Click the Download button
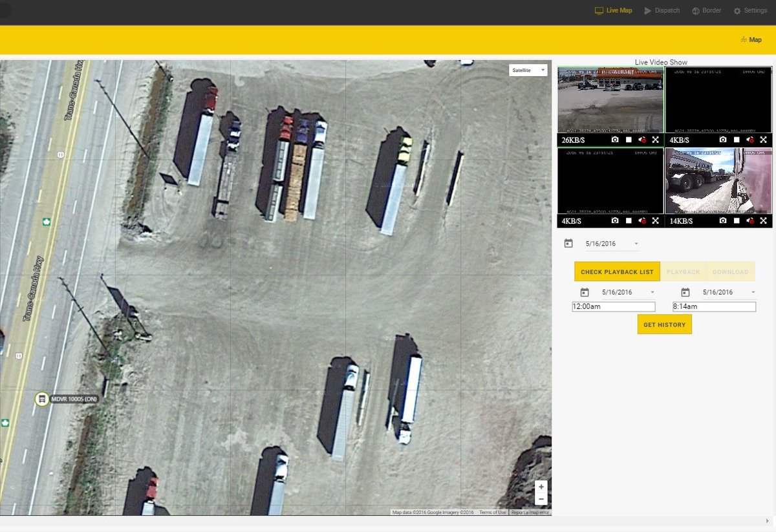Viewport: 776px width, 532px height. click(730, 271)
